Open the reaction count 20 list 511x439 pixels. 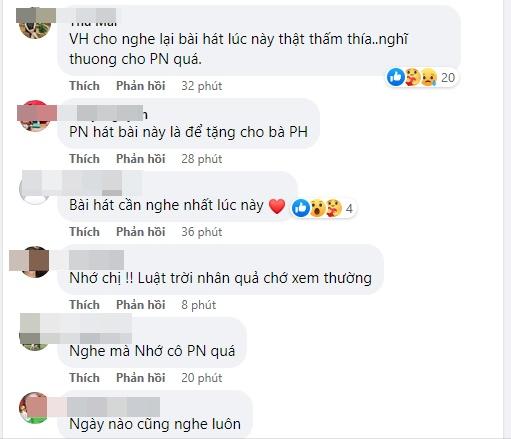coord(448,78)
